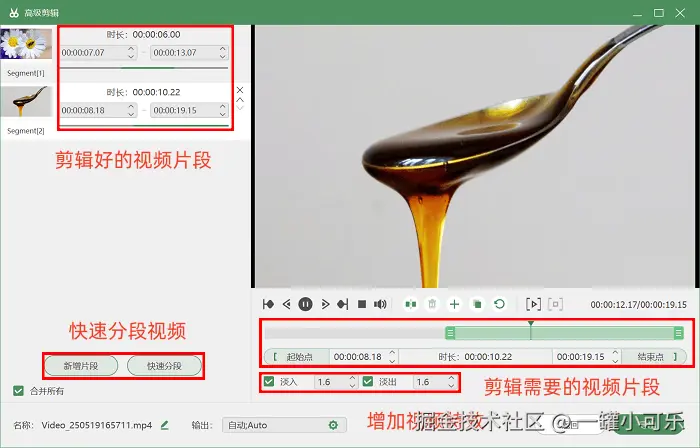This screenshot has width=700, height=448.
Task: Click the 快速分段 button
Action: click(x=164, y=366)
